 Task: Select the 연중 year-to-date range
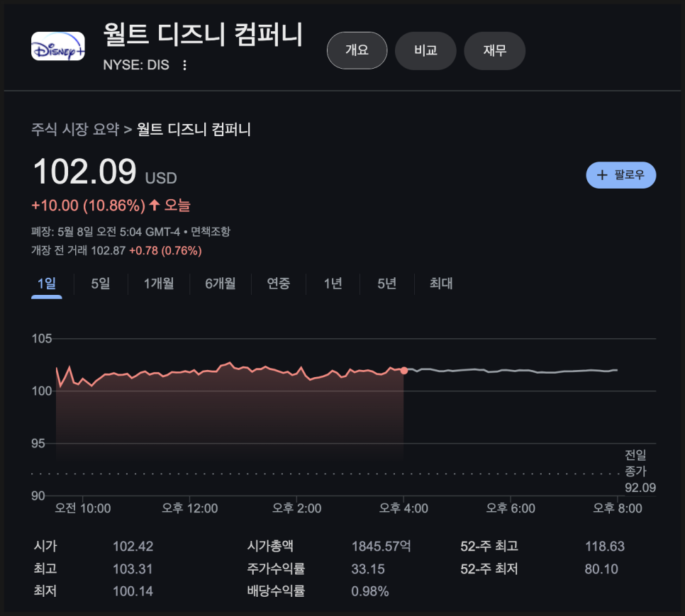(278, 284)
